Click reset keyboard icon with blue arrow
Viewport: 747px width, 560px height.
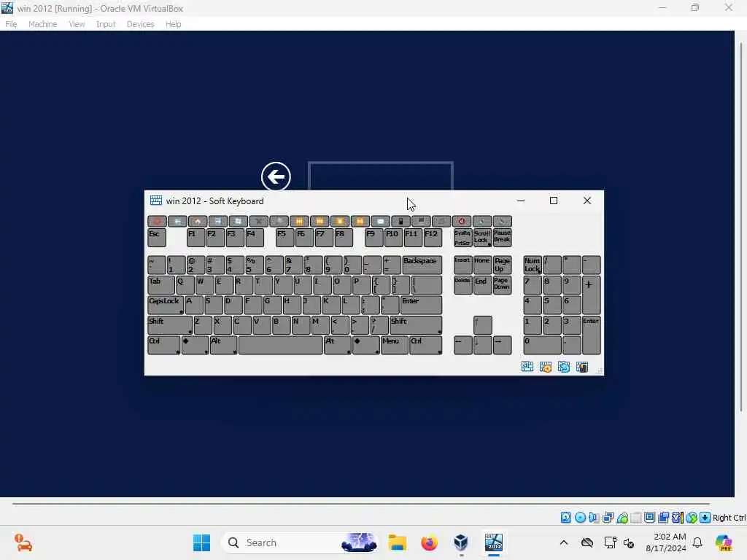[564, 367]
